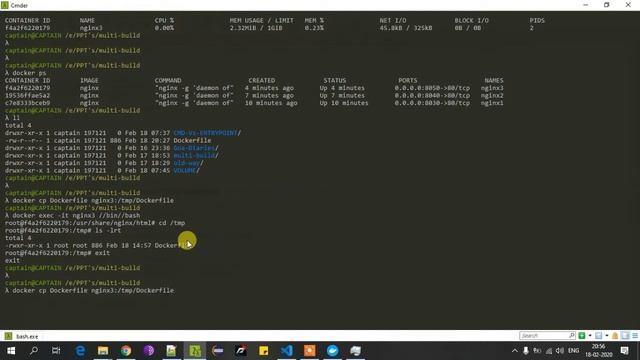This screenshot has width=640, height=360.
Task: Open the Windows Start menu
Action: point(11,351)
